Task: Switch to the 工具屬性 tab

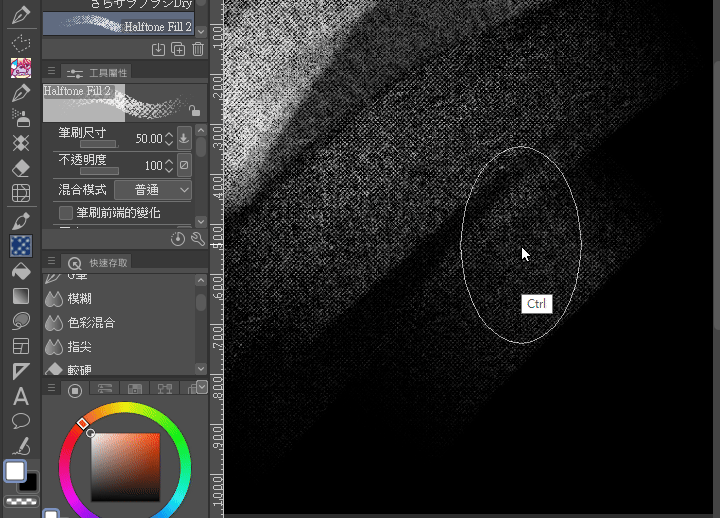Action: pos(96,73)
